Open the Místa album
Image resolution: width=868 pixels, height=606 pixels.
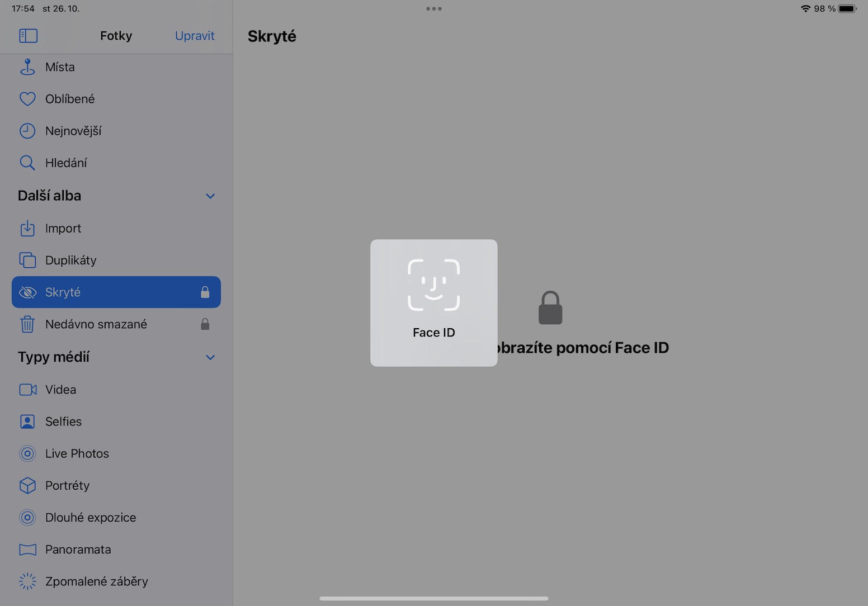point(116,67)
